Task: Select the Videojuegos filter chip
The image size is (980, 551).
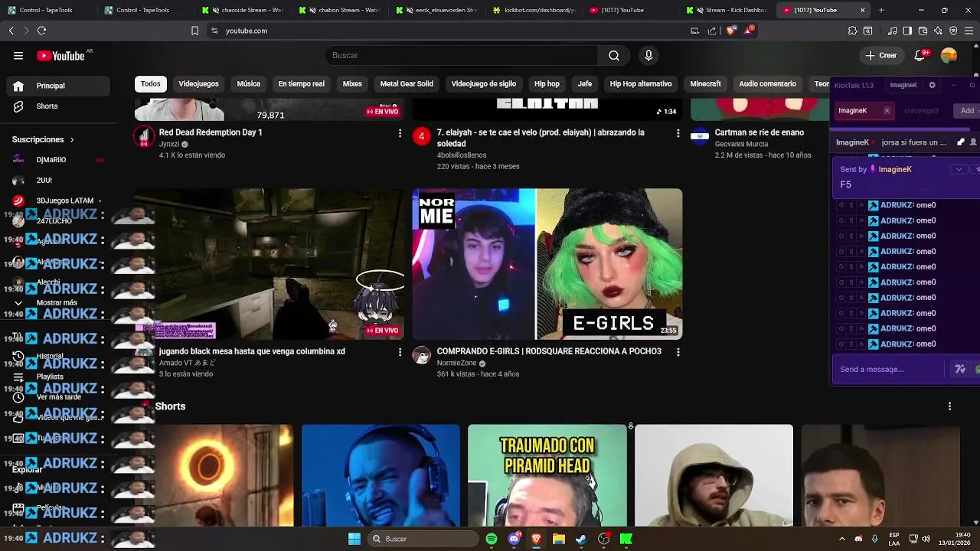Action: pyautogui.click(x=198, y=84)
